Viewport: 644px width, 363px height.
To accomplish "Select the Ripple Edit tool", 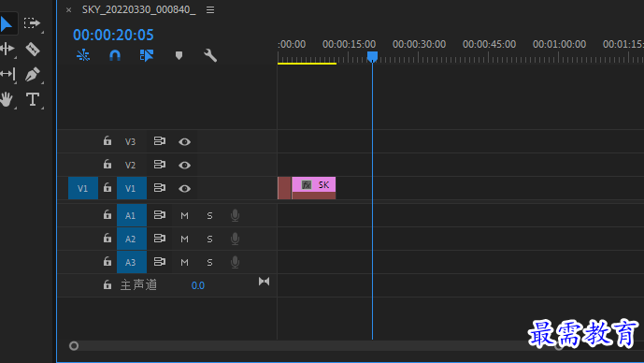I will point(7,49).
